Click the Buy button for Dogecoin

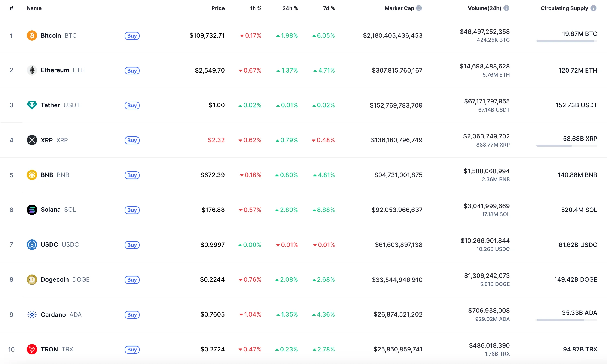click(x=132, y=280)
